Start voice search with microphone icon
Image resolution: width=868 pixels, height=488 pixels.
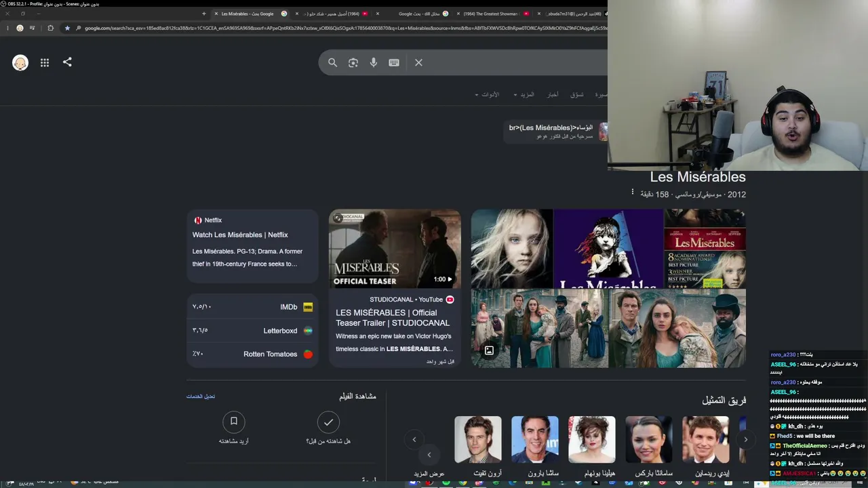tap(374, 62)
